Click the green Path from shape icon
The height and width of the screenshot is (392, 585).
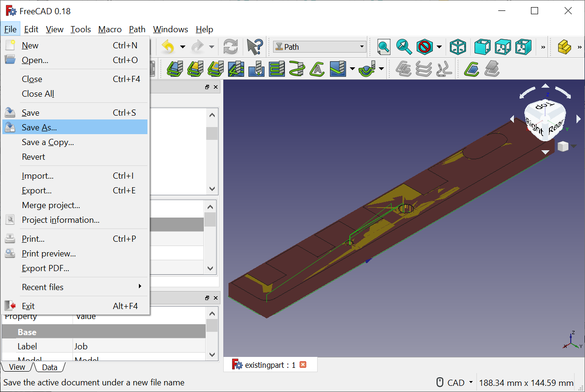coord(472,69)
